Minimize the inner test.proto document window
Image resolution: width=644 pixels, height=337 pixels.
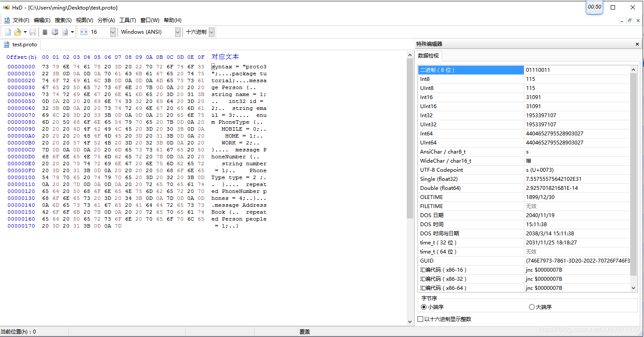(x=622, y=20)
